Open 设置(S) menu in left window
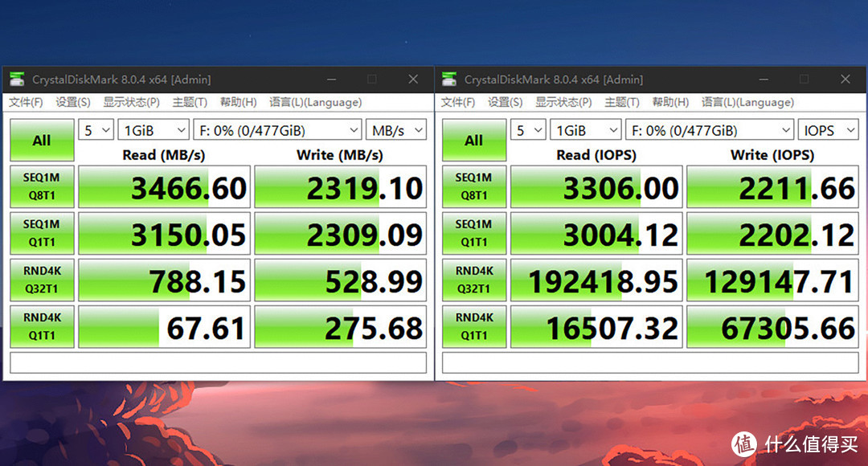The image size is (868, 466). coord(72,102)
